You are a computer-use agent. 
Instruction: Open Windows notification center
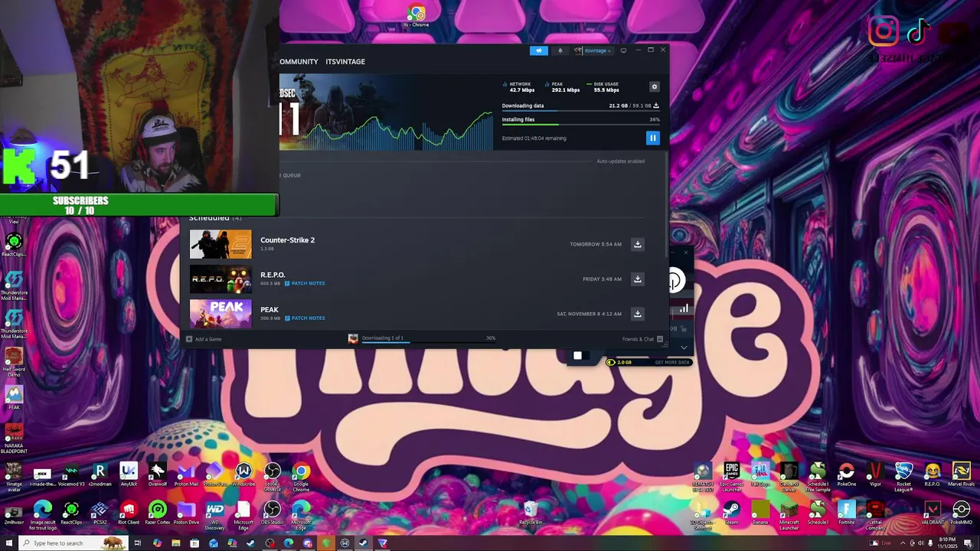coord(968,543)
